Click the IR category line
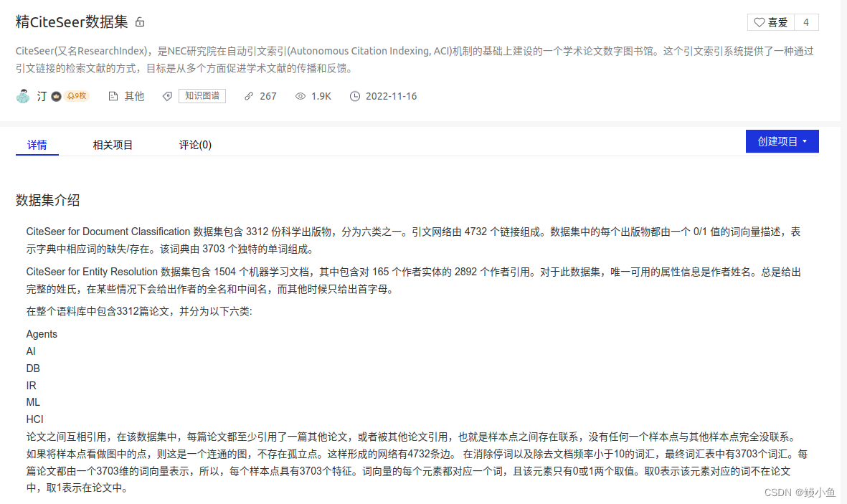 click(32, 386)
